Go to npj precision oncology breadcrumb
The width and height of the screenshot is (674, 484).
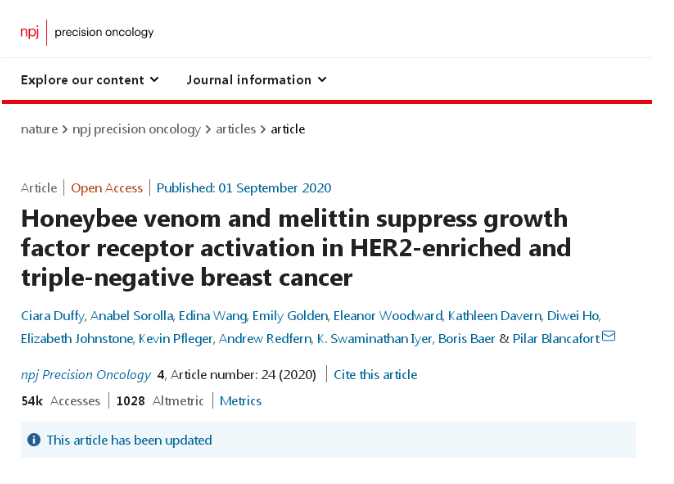(136, 129)
